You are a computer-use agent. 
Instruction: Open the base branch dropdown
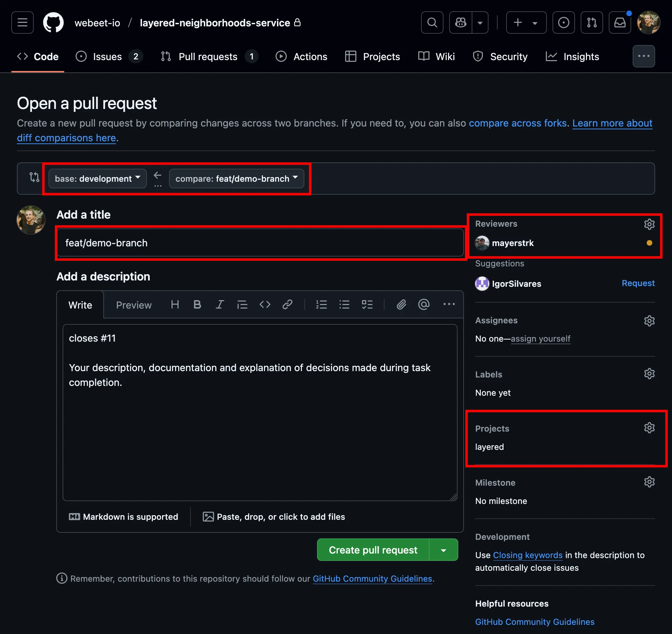[97, 179]
